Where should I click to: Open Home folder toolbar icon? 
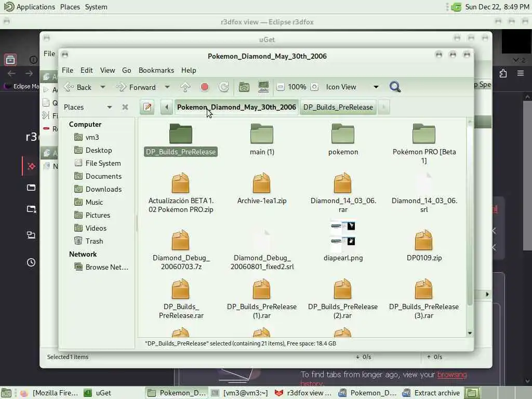244,87
